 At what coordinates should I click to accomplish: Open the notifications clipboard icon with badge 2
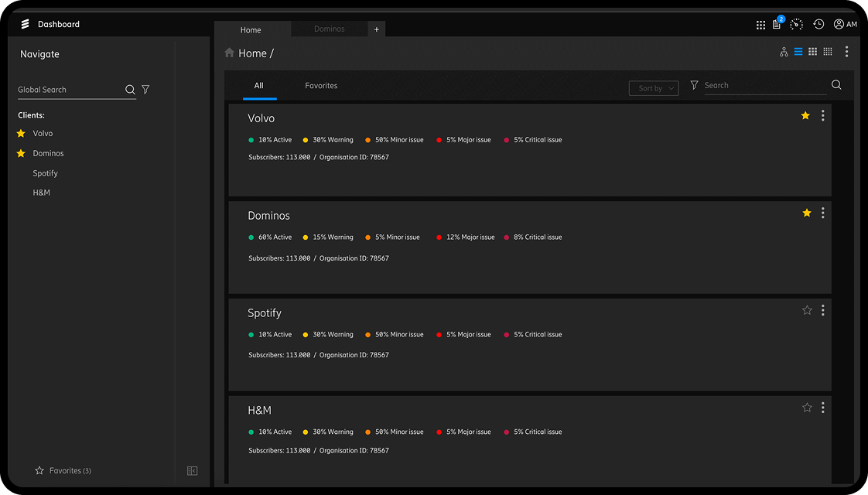[x=777, y=24]
